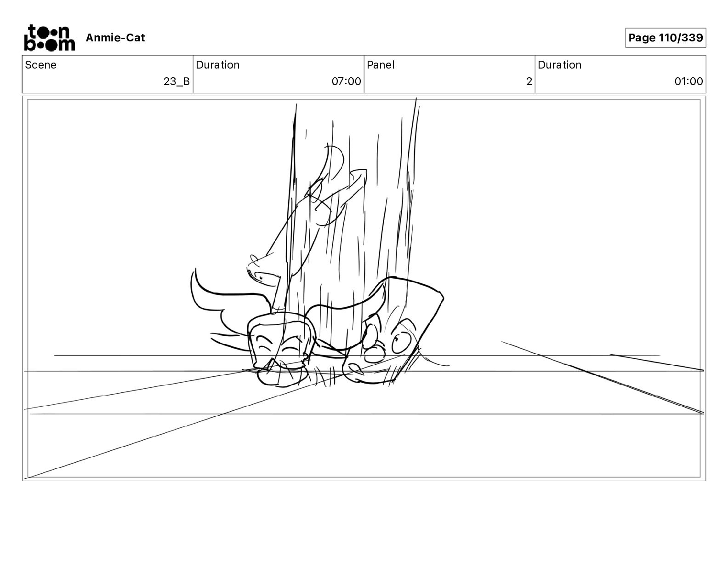Select the panel number '2'
Viewport: 728px width, 563px height.
[x=529, y=81]
